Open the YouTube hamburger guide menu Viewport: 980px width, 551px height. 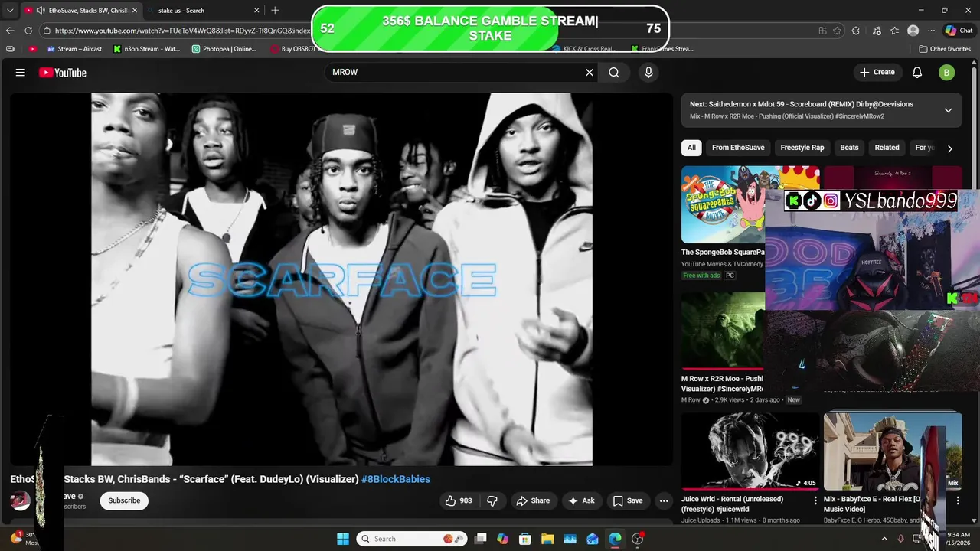21,73
